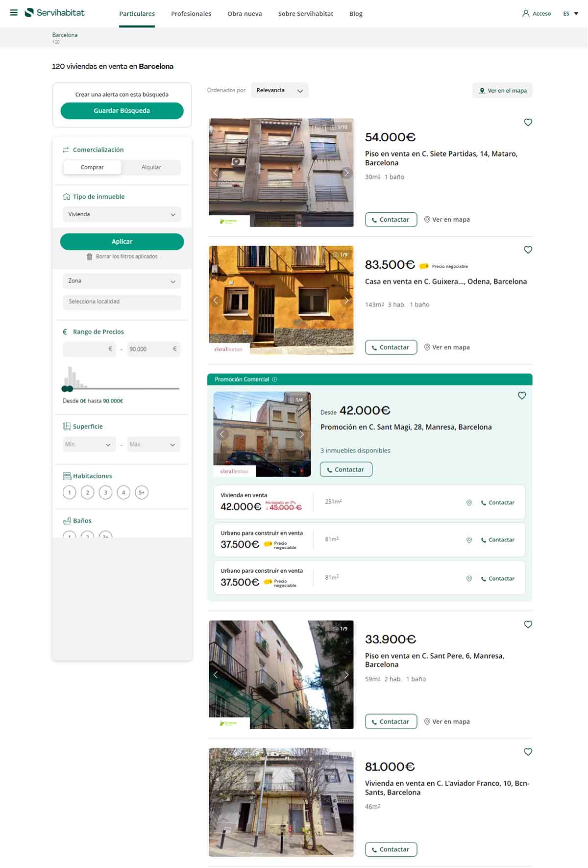Open the Profesionales tab
This screenshot has height=868, width=588.
coord(191,14)
